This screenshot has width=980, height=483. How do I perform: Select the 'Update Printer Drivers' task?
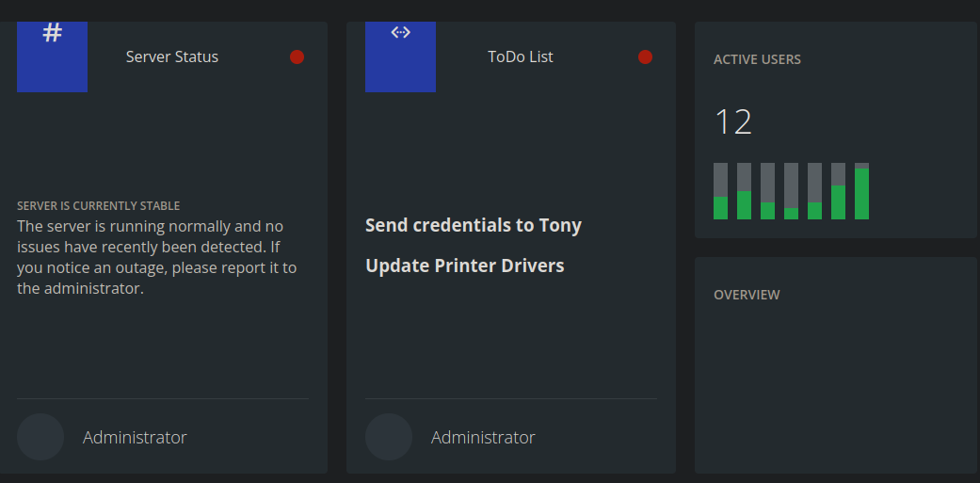(465, 266)
